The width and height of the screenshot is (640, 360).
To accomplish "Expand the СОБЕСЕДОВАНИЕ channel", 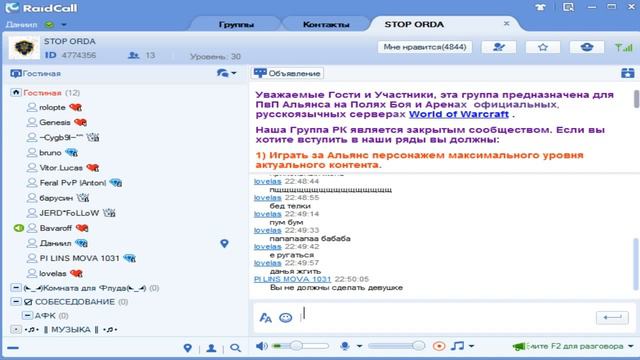I will (x=16, y=302).
